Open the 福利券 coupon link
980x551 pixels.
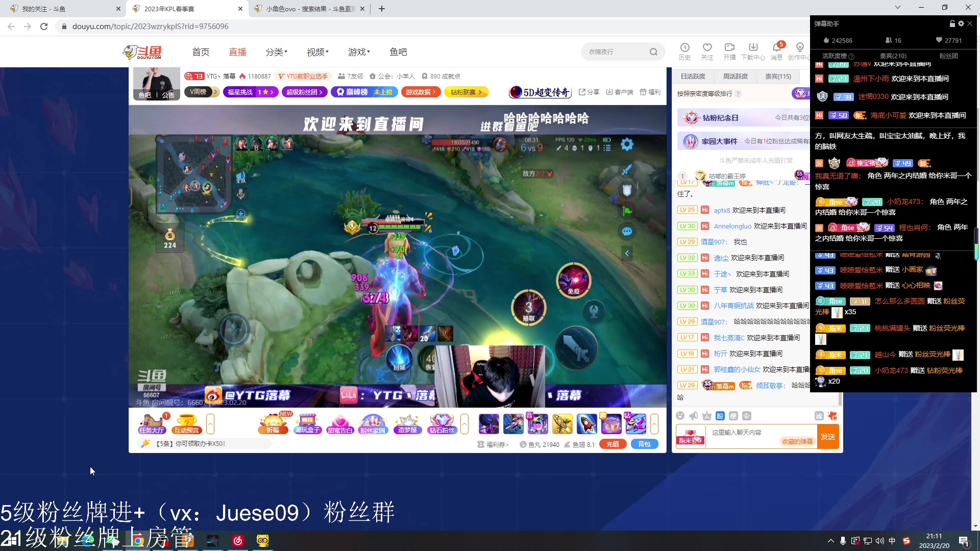pyautogui.click(x=493, y=444)
